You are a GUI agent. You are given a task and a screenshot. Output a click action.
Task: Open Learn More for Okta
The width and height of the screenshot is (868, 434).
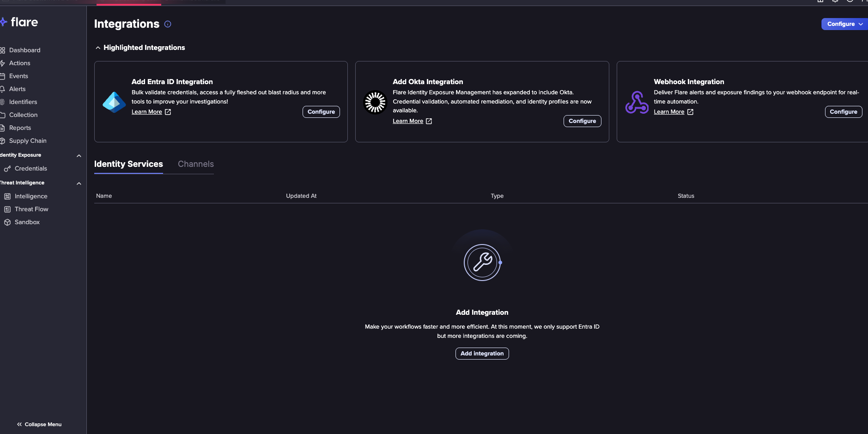[x=408, y=121]
